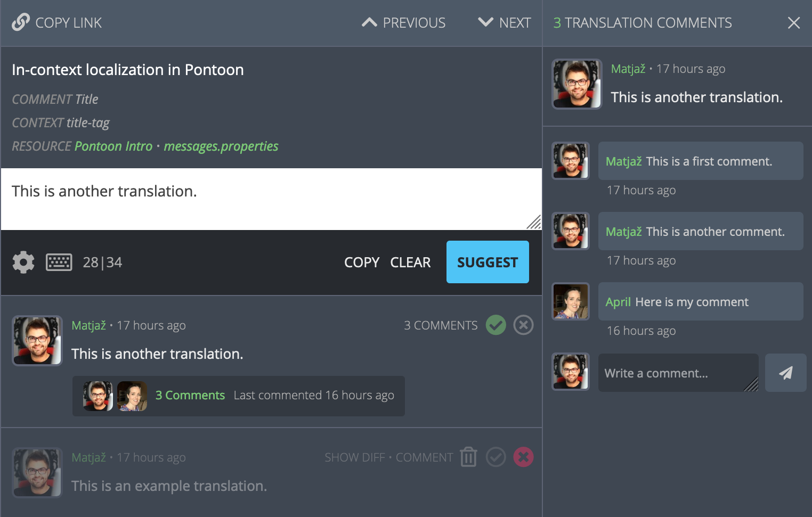
Task: Open the messages.properties resource link
Action: (x=221, y=146)
